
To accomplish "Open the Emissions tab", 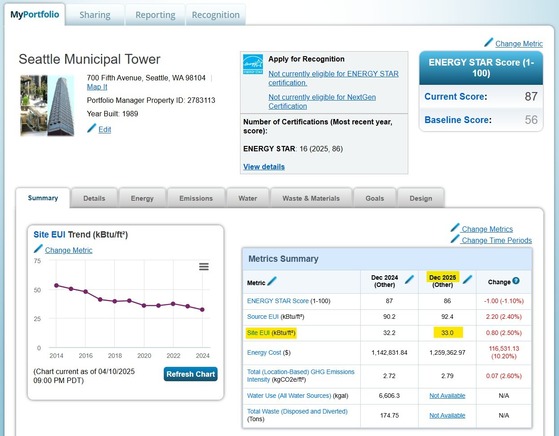I will point(196,198).
